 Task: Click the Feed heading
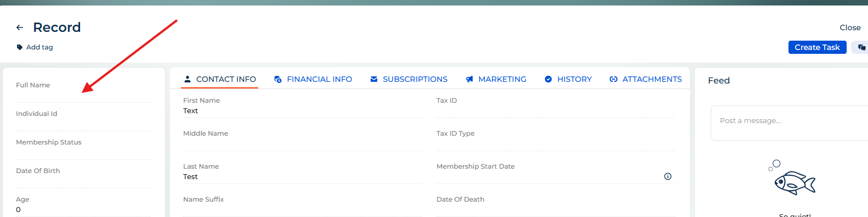tap(719, 80)
